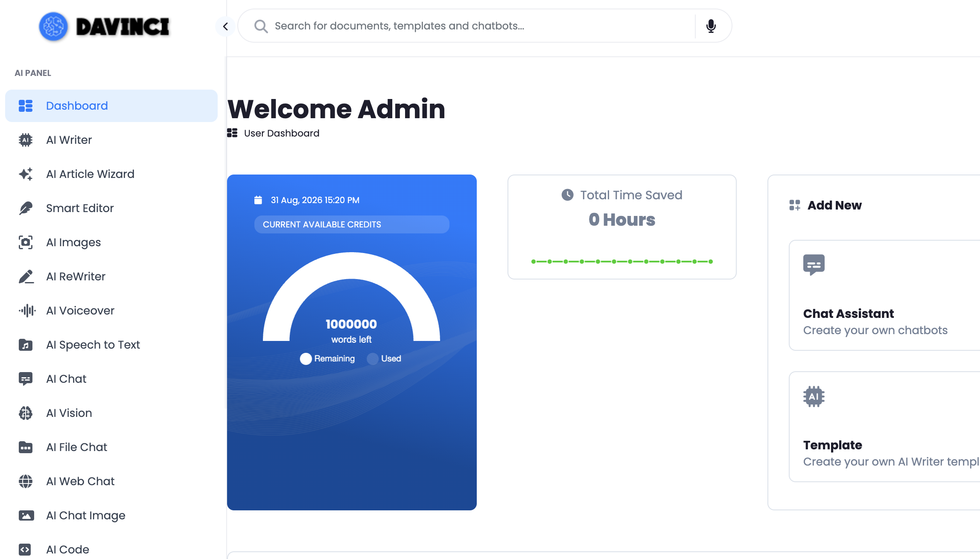
Task: Open the AI Images menu item
Action: [111, 242]
